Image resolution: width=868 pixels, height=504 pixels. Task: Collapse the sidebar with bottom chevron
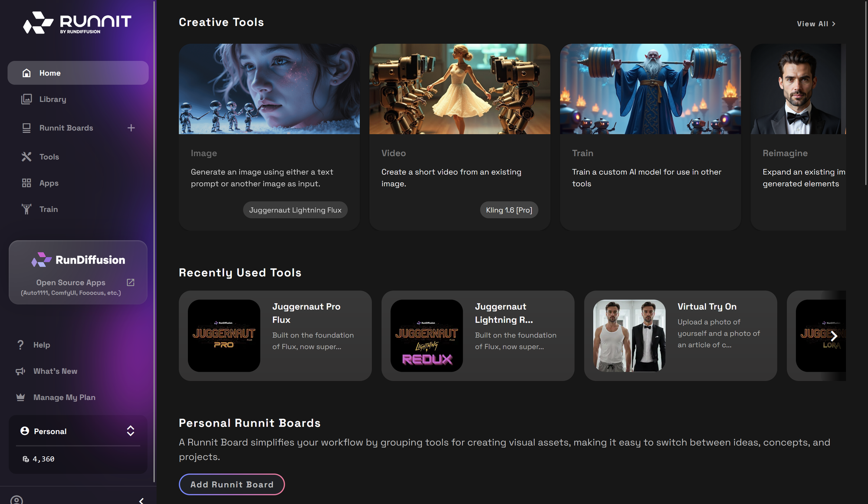pyautogui.click(x=141, y=501)
